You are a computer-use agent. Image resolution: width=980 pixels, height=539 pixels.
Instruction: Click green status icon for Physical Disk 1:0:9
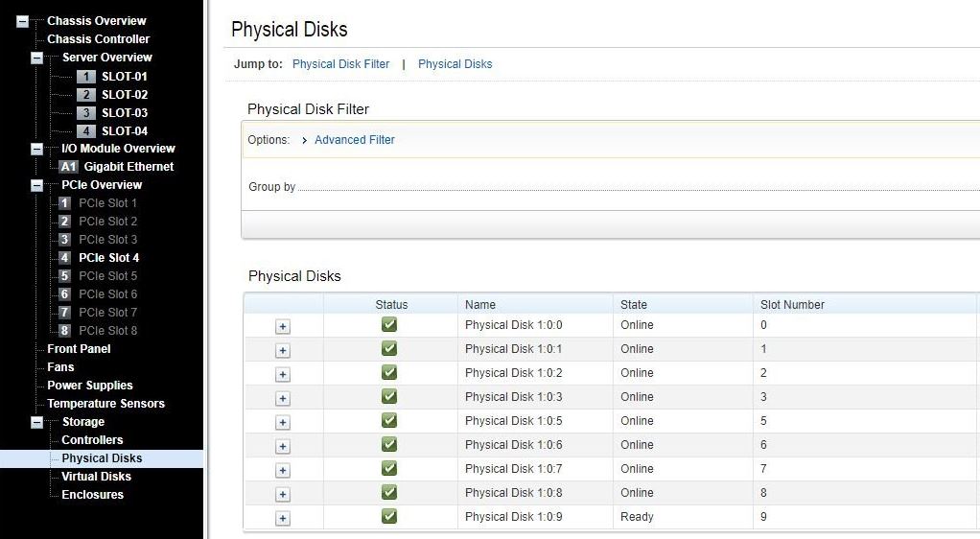click(x=389, y=517)
